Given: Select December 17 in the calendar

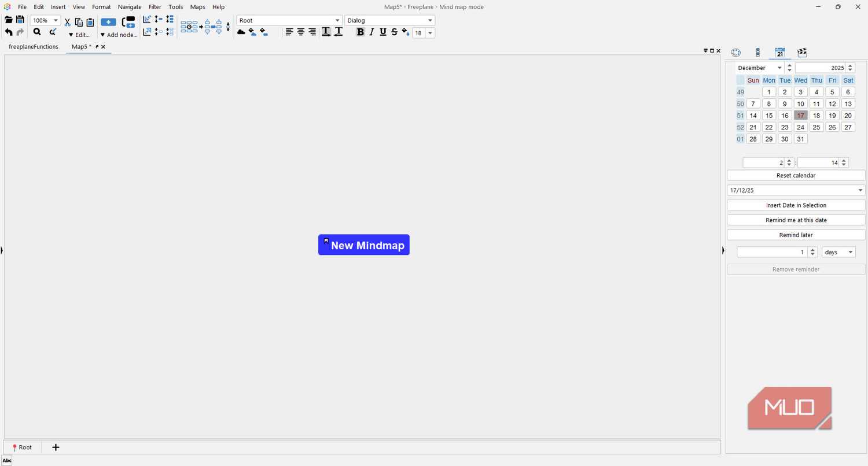Looking at the screenshot, I should click(801, 116).
